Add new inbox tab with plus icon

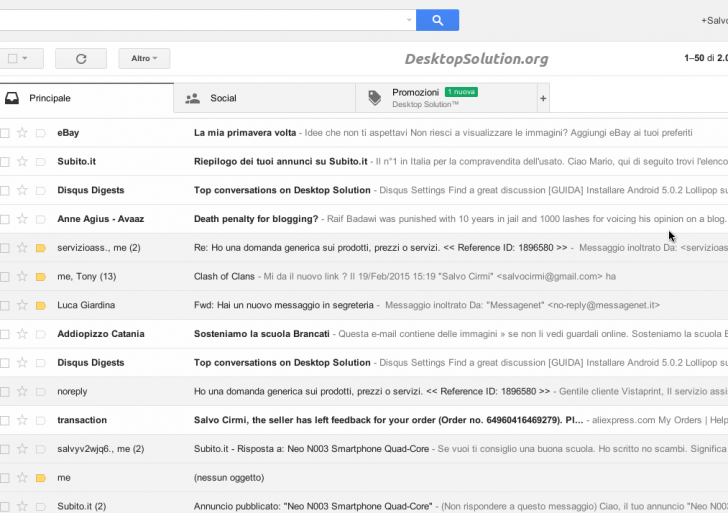click(x=543, y=98)
